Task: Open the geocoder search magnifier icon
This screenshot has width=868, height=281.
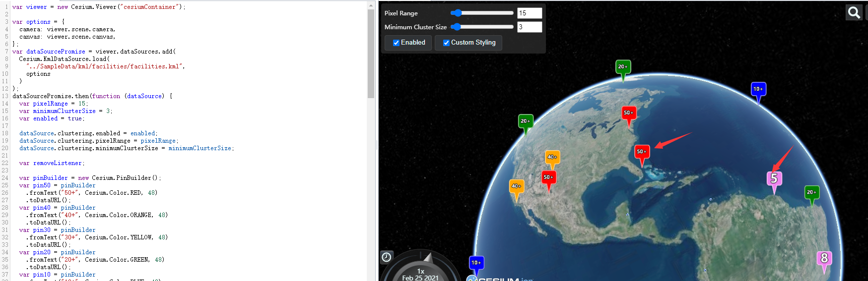Action: click(854, 12)
